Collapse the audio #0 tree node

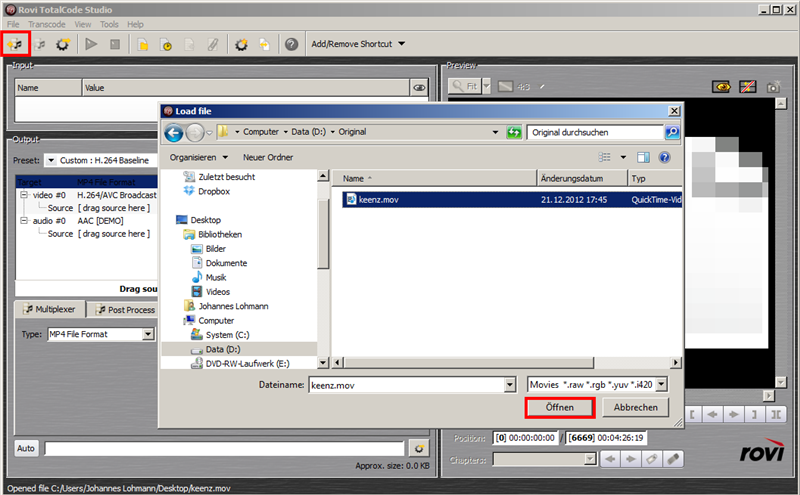coord(23,220)
